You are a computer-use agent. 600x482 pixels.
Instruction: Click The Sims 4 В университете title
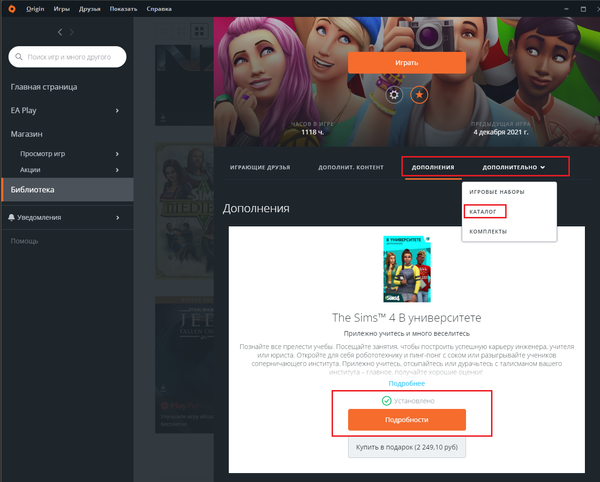click(407, 318)
